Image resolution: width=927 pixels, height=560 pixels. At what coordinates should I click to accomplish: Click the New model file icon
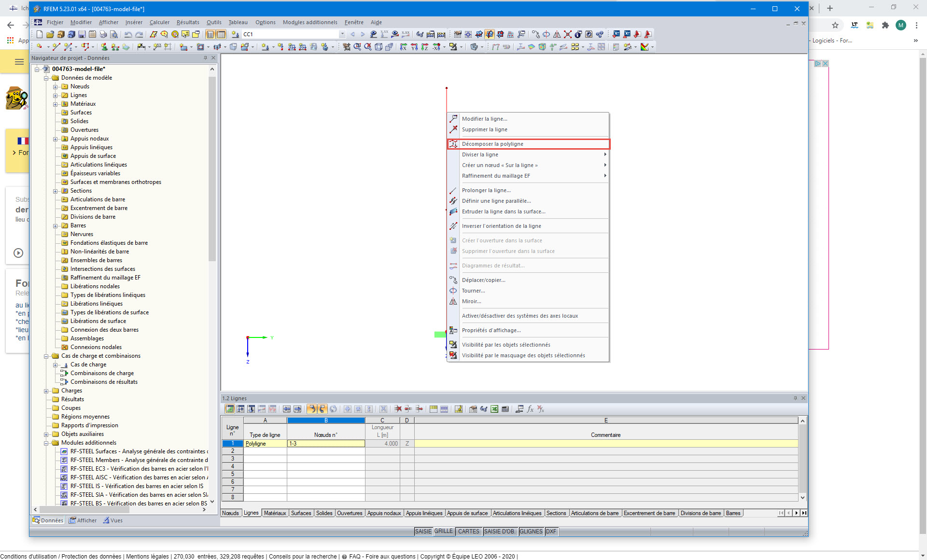40,34
